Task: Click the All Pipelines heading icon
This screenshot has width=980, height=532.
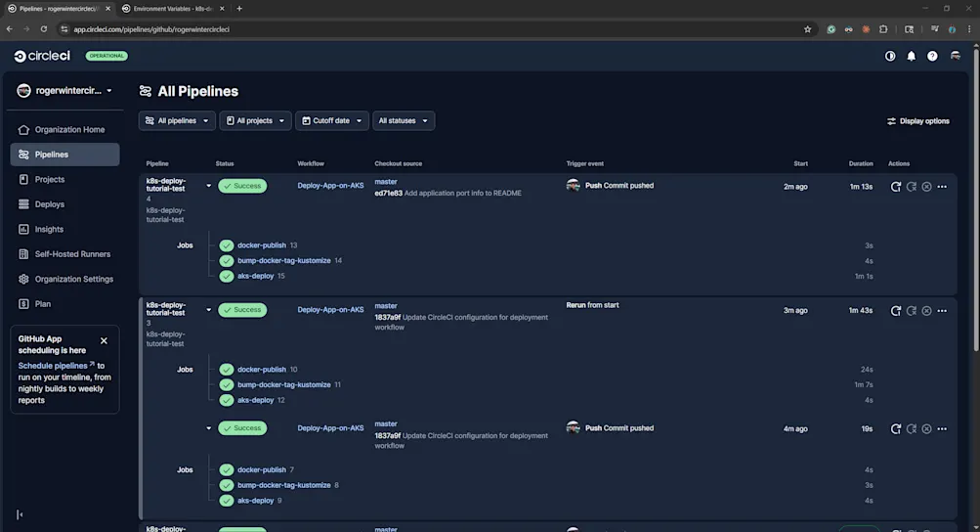Action: tap(145, 91)
